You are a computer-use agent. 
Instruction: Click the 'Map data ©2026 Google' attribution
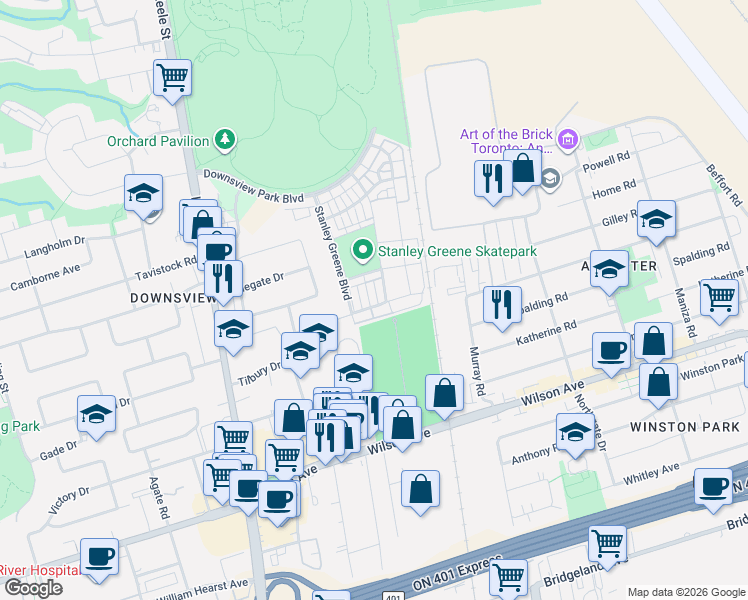686,592
